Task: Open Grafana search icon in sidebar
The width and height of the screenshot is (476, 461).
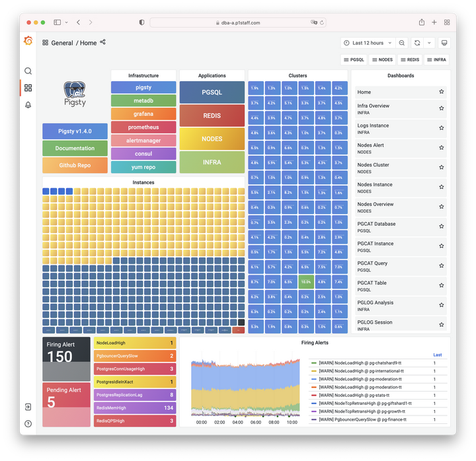Action: tap(28, 71)
